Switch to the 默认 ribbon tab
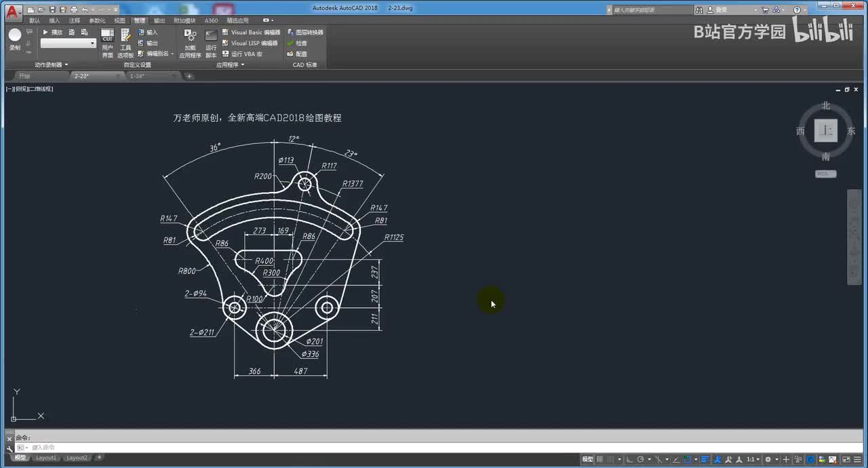868x468 pixels. (35, 20)
